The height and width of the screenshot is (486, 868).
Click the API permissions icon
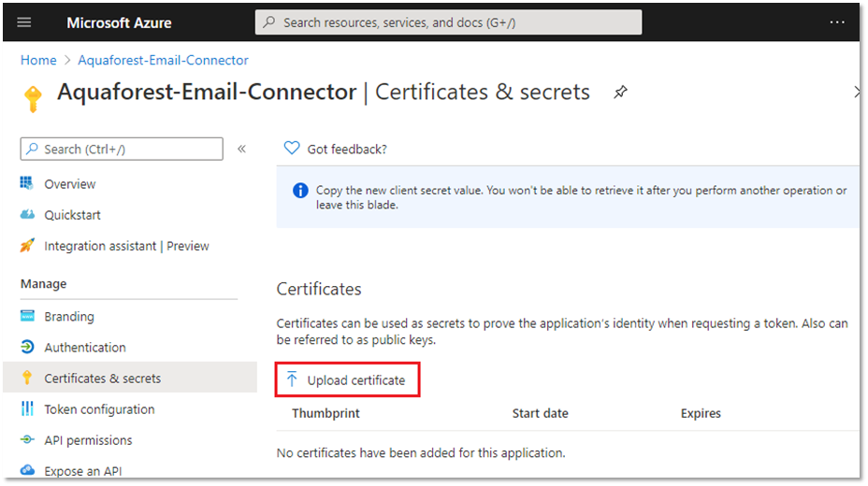click(27, 440)
